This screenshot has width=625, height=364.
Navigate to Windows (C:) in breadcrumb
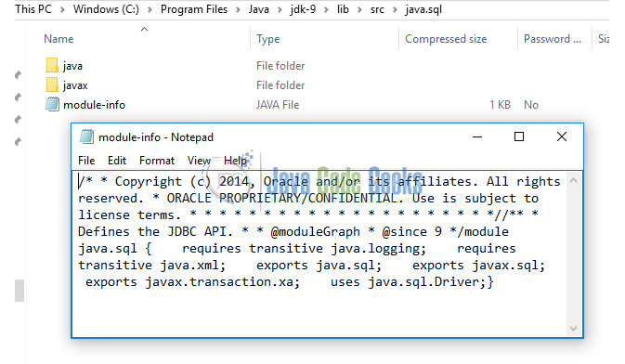[x=106, y=9]
